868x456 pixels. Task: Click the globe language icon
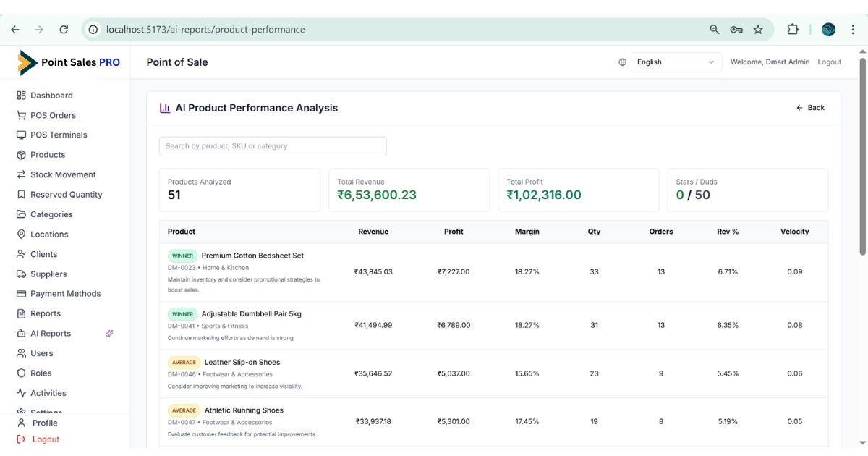click(622, 62)
